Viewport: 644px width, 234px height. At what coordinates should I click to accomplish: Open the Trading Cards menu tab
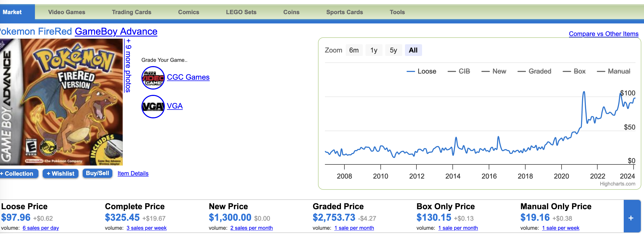click(x=132, y=12)
